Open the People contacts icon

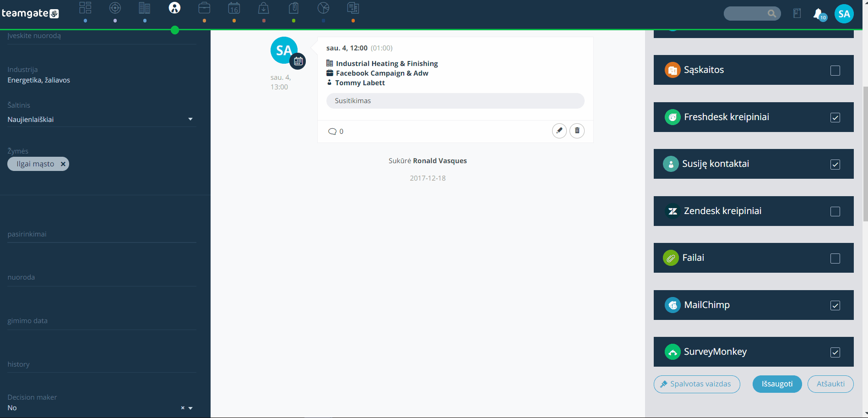[174, 8]
